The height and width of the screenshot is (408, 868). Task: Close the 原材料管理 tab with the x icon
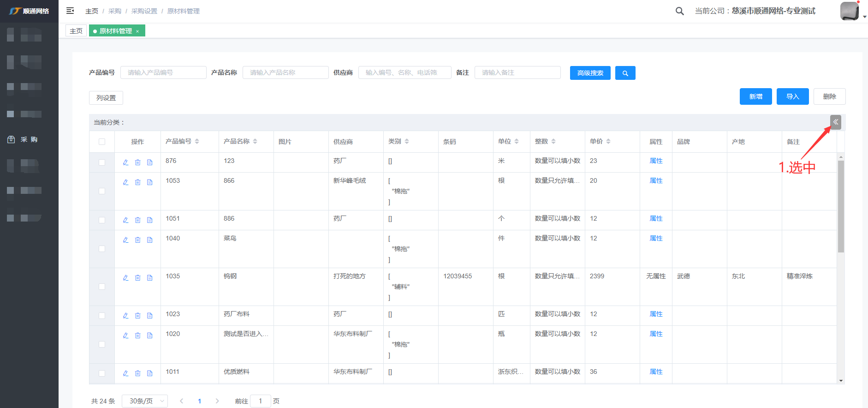(x=137, y=31)
